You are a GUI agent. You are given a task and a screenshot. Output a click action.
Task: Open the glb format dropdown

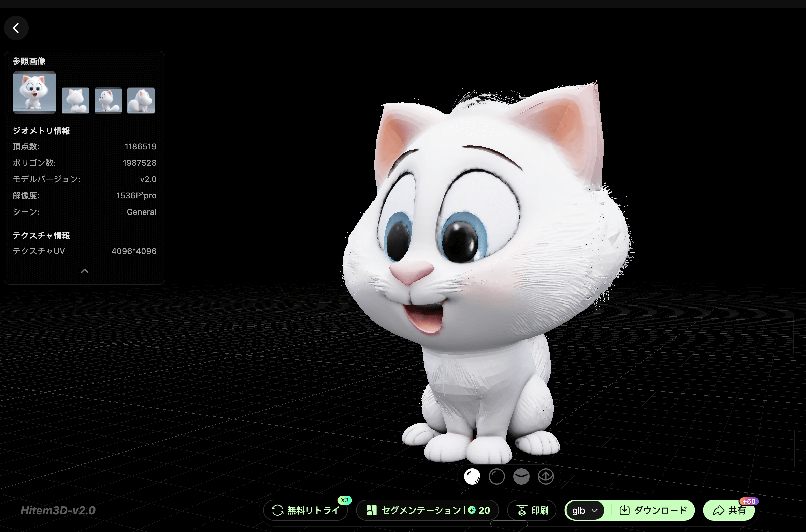coord(585,511)
